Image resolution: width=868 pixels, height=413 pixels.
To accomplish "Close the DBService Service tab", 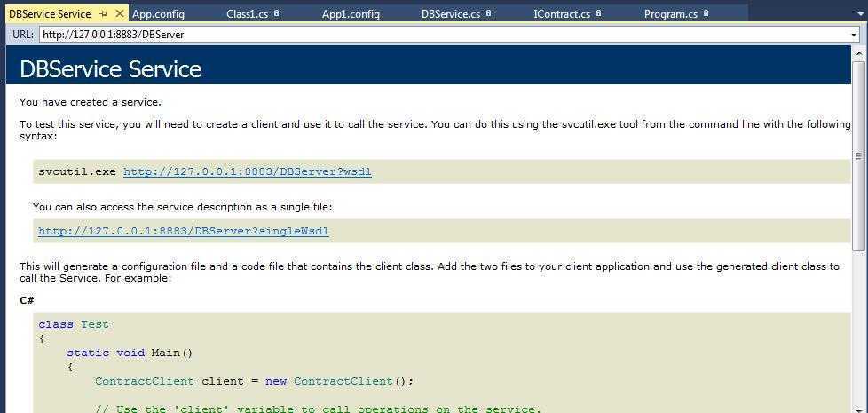I will [x=120, y=14].
